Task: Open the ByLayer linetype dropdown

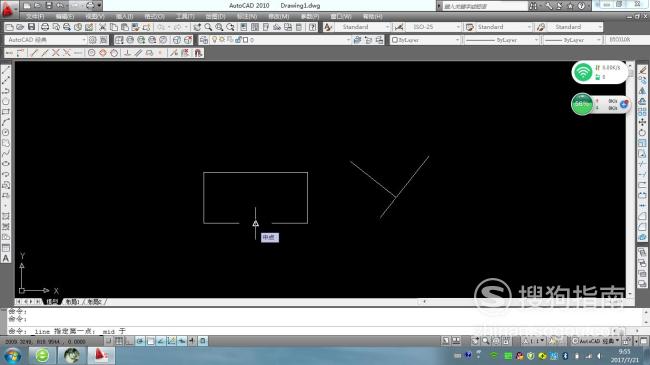Action: coord(501,40)
